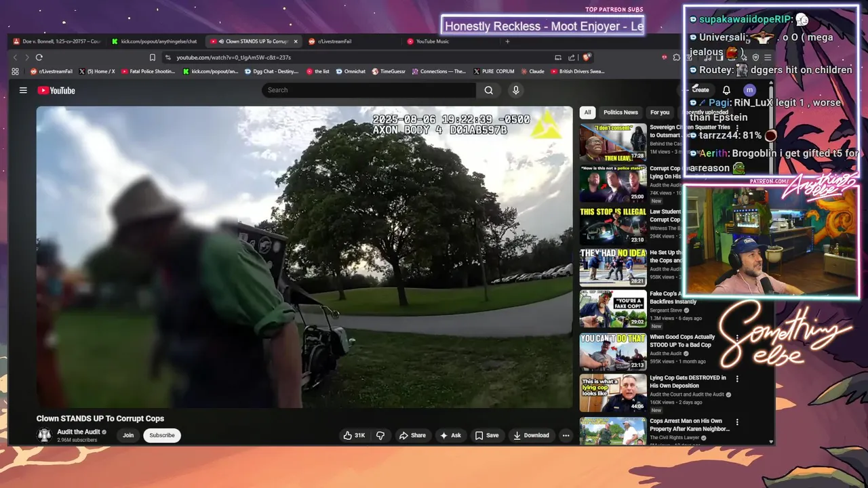
Task: Open the browser apps grid icon on bookmarks bar
Action: [15, 71]
